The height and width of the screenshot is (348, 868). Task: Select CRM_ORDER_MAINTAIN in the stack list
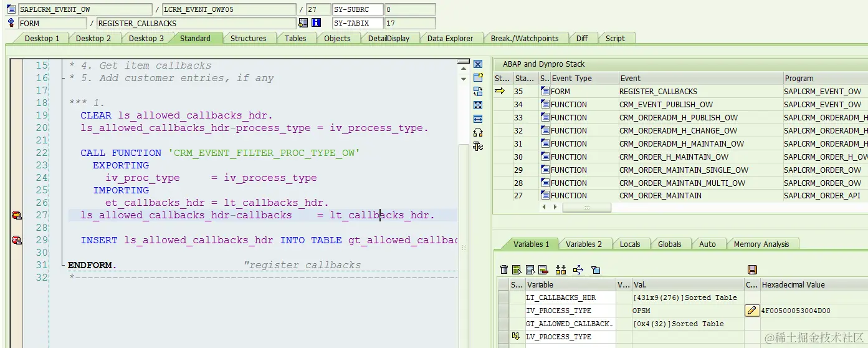(660, 195)
